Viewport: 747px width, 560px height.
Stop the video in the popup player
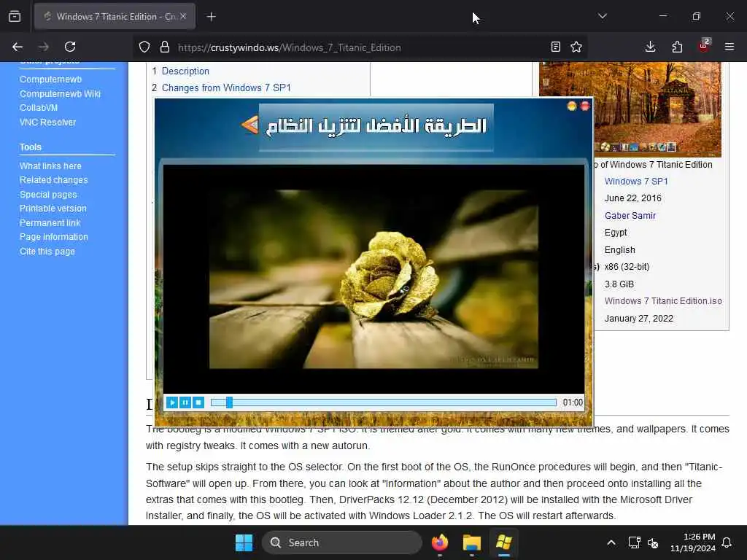(198, 402)
